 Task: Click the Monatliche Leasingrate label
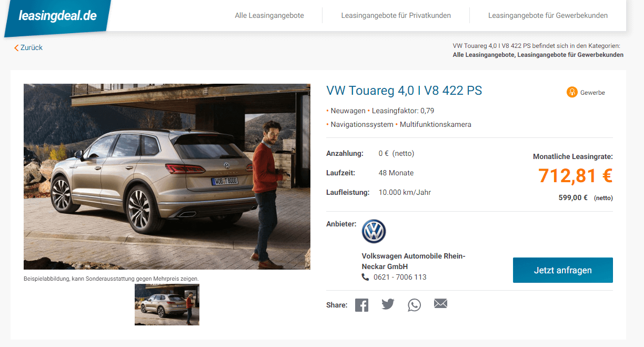point(573,156)
